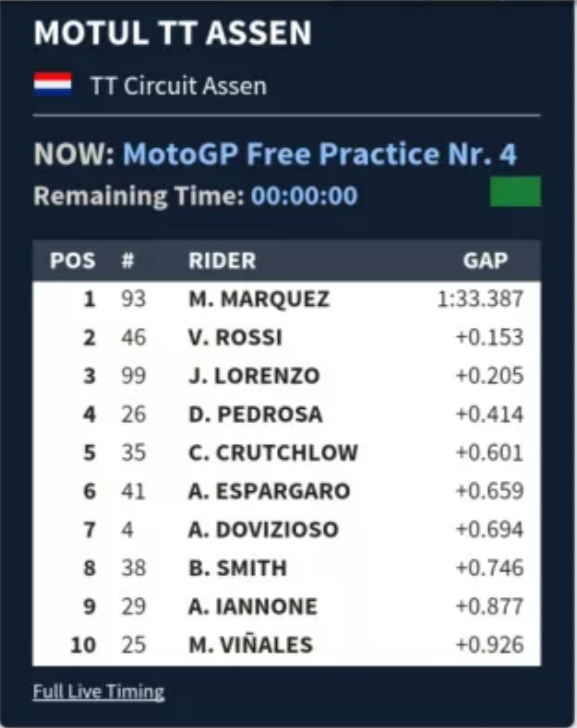
Task: Open the Full Live Timing link
Action: pyautogui.click(x=98, y=692)
